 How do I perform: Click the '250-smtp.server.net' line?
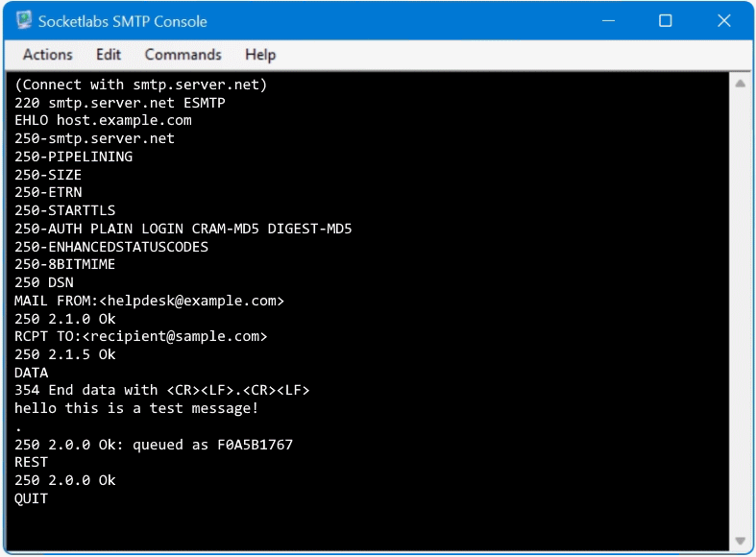pos(94,138)
